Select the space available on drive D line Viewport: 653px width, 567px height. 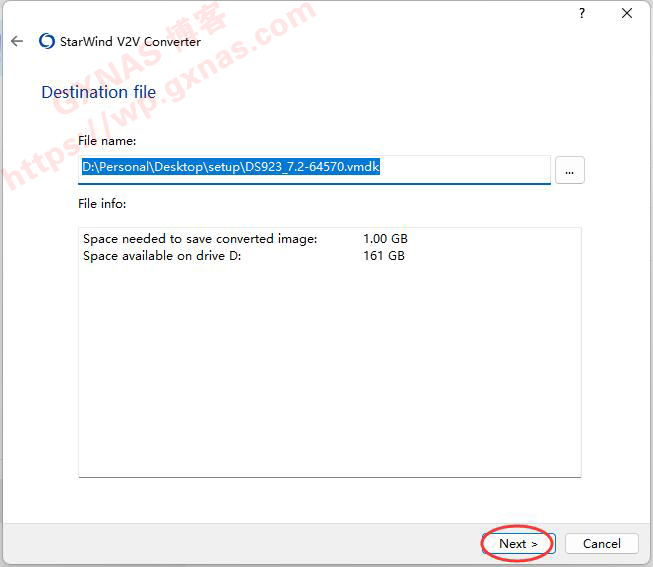(162, 256)
